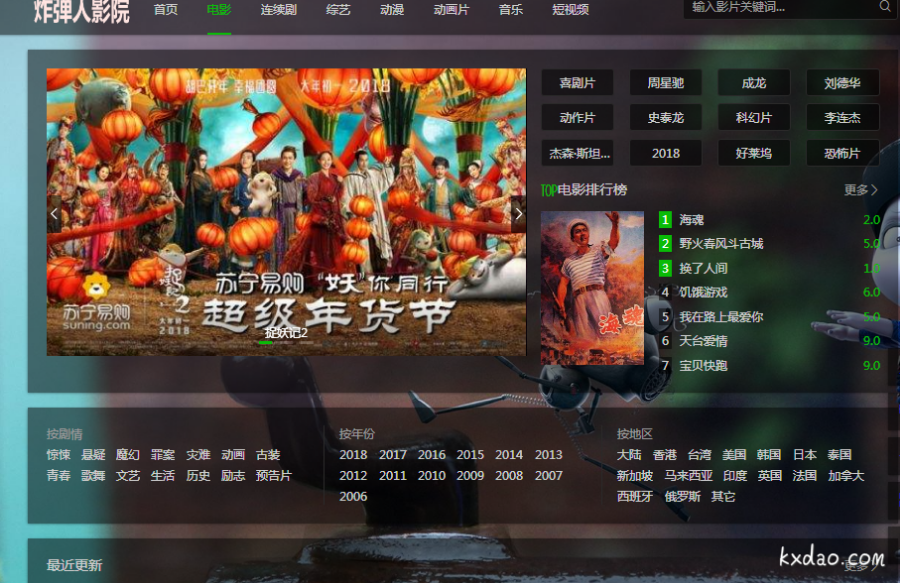
Task: Click the 史泰龙 tag button
Action: (666, 118)
